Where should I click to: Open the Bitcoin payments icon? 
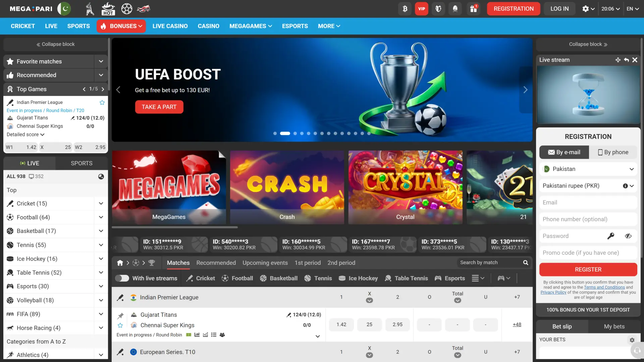(x=405, y=9)
